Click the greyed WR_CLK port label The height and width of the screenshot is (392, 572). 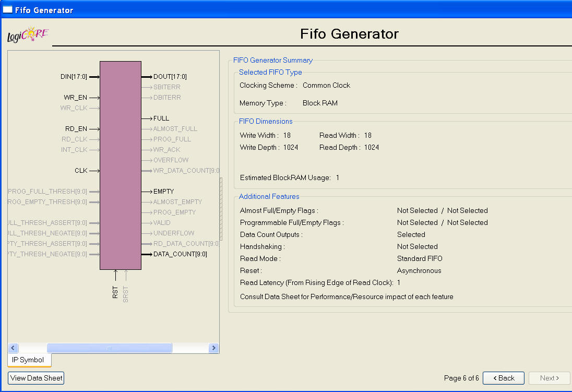(x=74, y=108)
